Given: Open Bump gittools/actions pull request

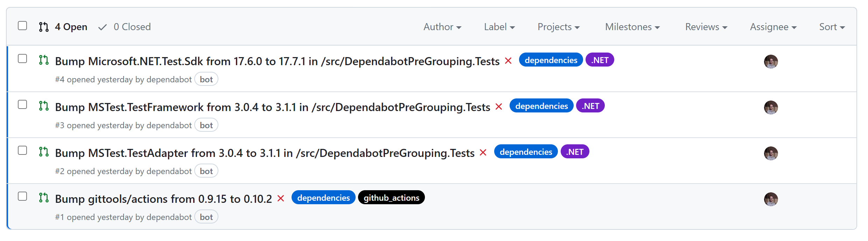Looking at the screenshot, I should coord(163,199).
